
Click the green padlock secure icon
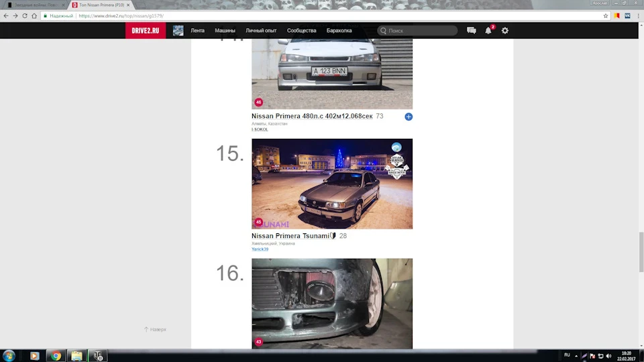(x=45, y=15)
